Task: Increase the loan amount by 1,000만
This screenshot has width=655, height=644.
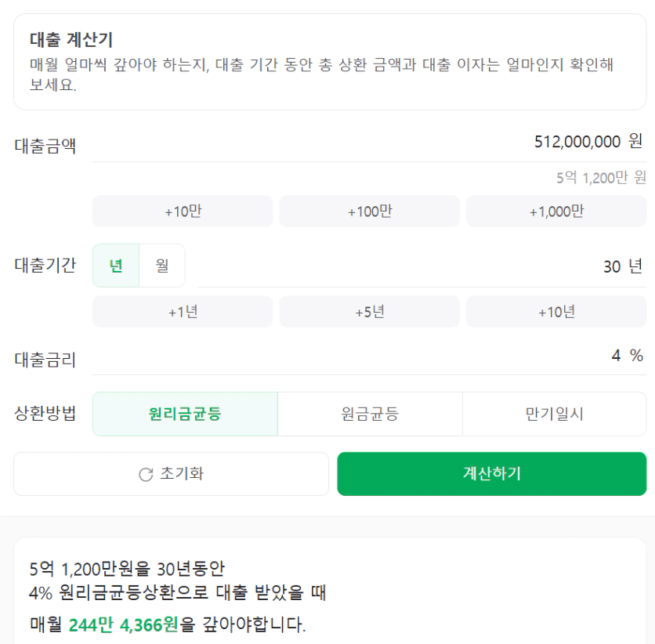Action: tap(556, 212)
